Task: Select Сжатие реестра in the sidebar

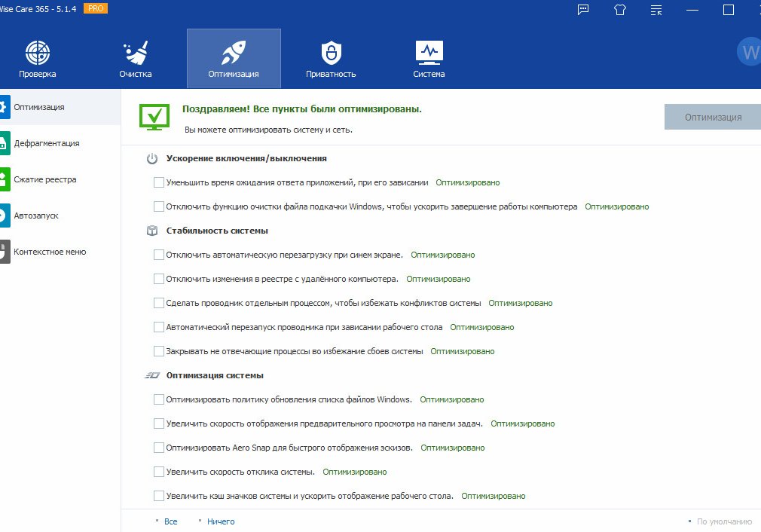Action: (60, 179)
